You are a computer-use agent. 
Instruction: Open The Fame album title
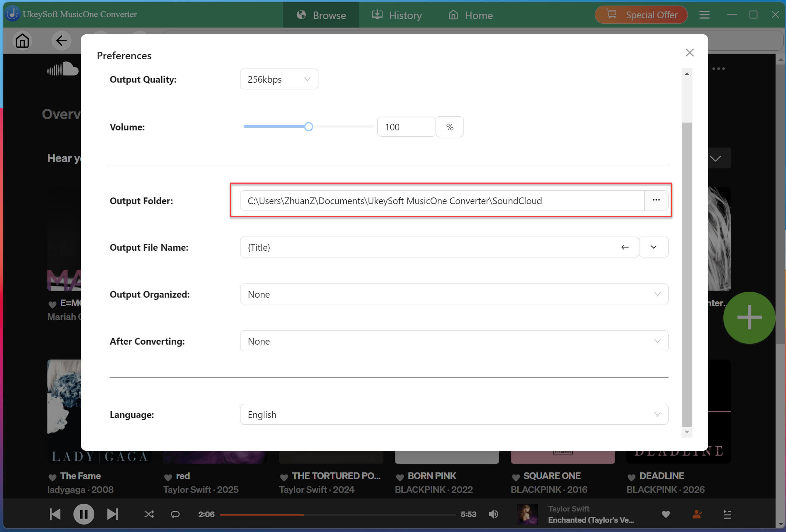point(81,476)
